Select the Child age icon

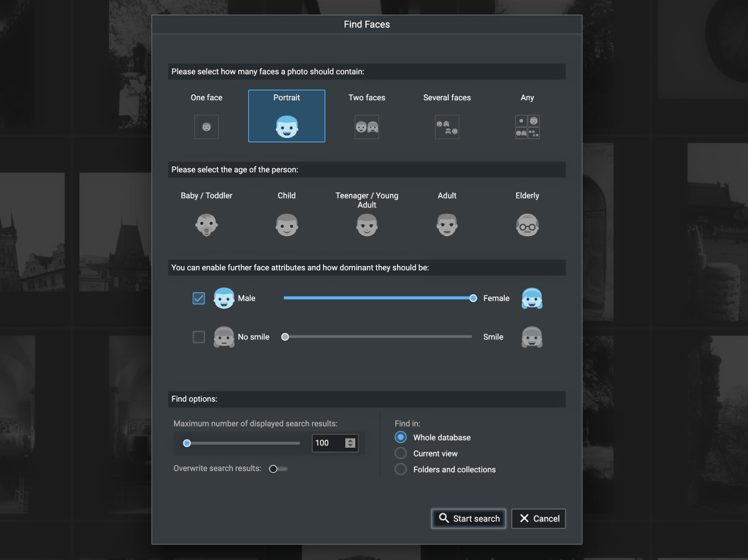287,224
